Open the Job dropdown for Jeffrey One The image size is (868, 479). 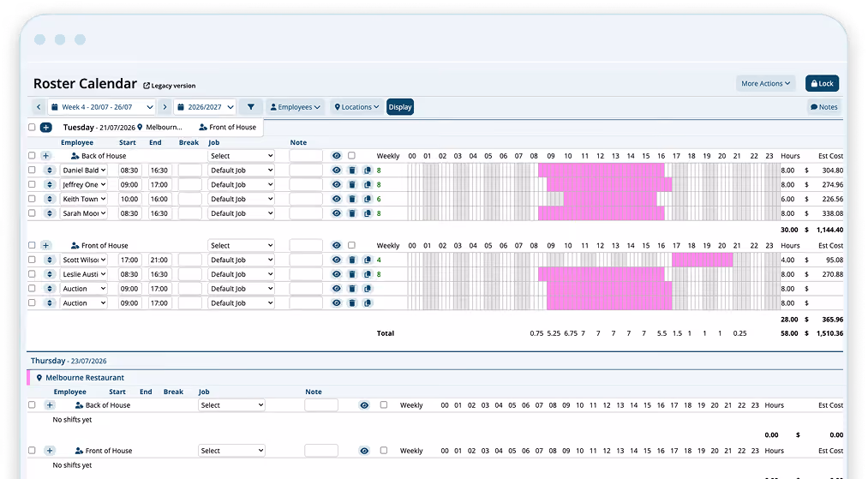(x=241, y=184)
